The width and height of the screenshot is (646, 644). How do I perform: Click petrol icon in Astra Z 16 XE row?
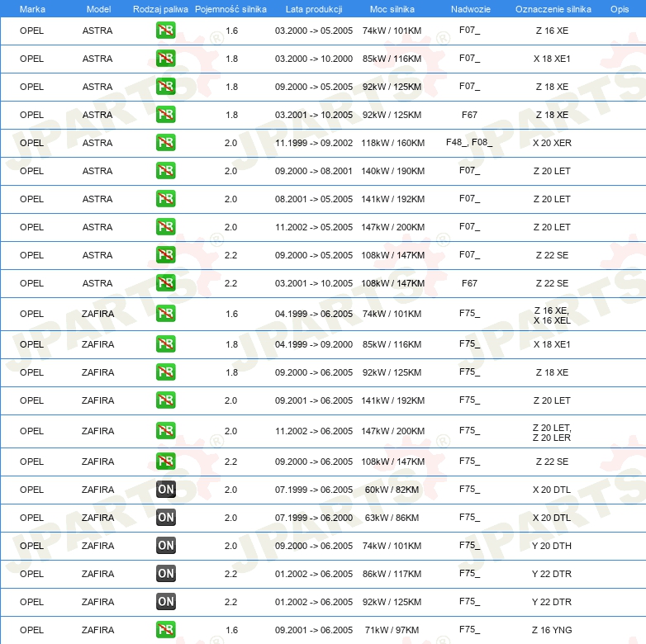(x=165, y=31)
